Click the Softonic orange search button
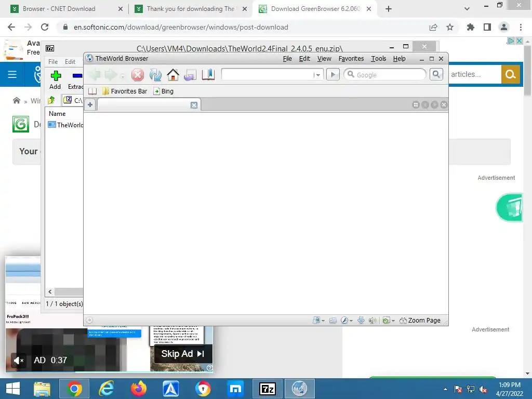This screenshot has width=532, height=399. click(510, 74)
